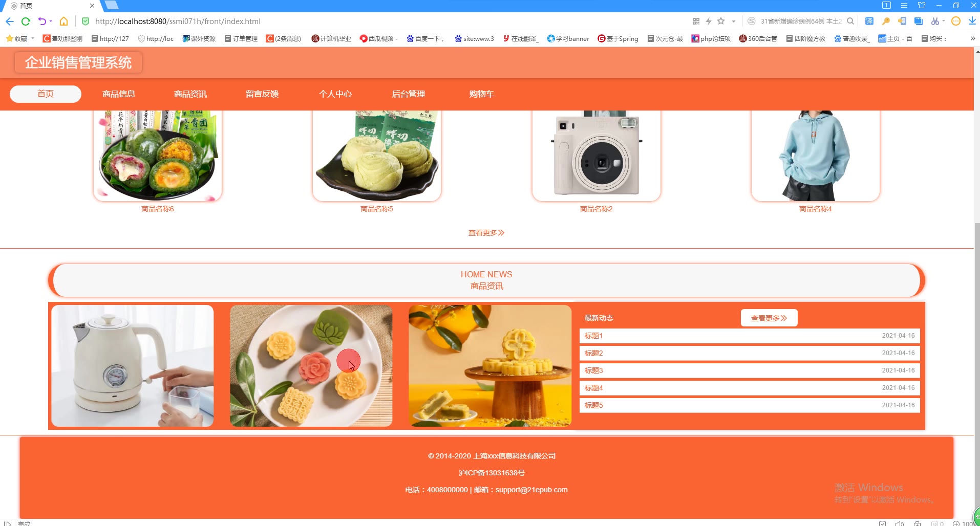The height and width of the screenshot is (526, 980).
Task: Click the address bar URL field
Action: (x=389, y=21)
